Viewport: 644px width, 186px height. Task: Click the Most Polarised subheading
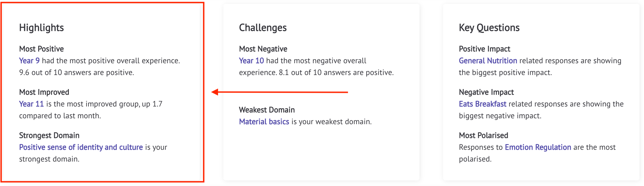pyautogui.click(x=484, y=135)
